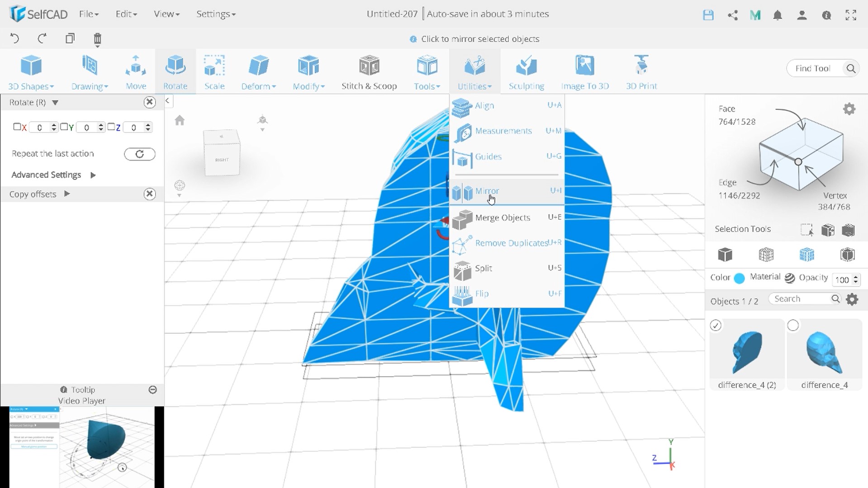Select the Move tool
This screenshot has width=868, height=488.
(136, 72)
